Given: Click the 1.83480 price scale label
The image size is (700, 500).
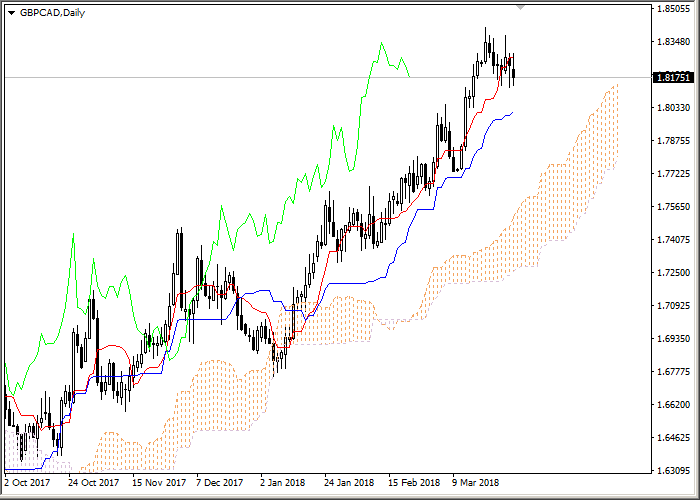Looking at the screenshot, I should pos(674,42).
